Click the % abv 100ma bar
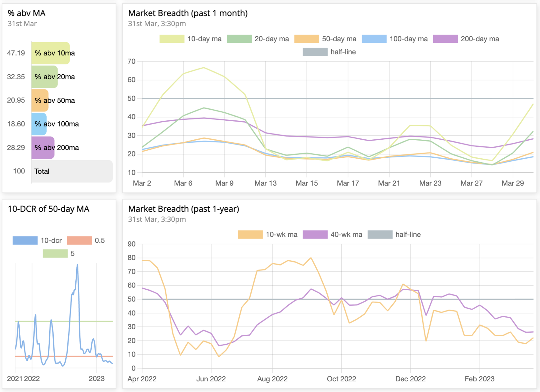Screen dimensions: 540x392 click(39, 124)
